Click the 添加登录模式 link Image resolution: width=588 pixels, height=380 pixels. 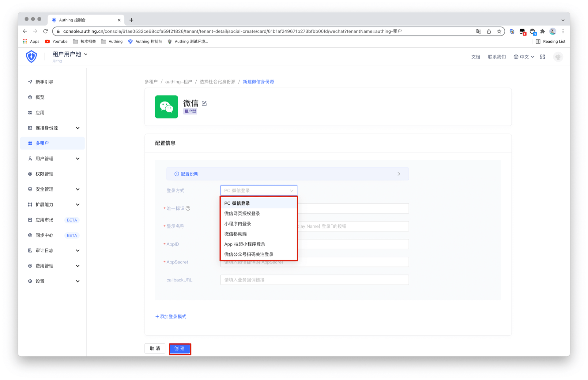171,316
